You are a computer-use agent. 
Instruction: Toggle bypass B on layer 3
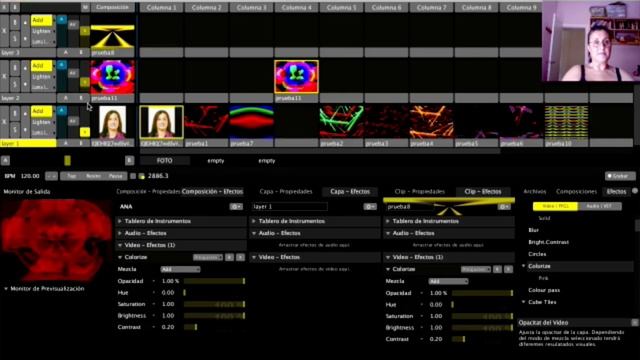[x=15, y=23]
